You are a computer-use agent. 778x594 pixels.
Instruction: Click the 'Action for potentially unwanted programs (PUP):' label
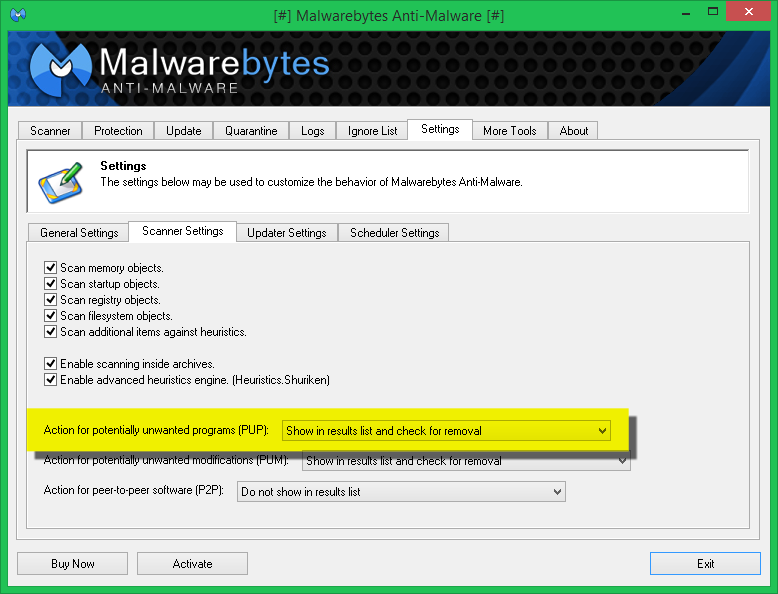tap(156, 430)
